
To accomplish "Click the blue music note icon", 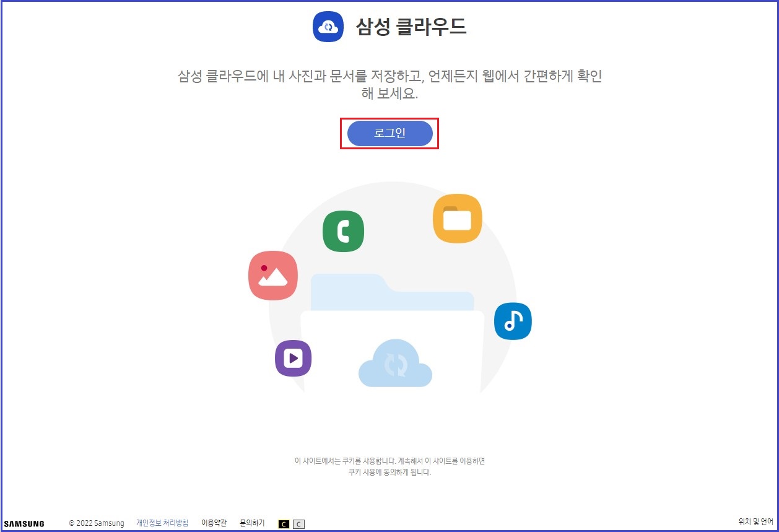I will (x=513, y=321).
